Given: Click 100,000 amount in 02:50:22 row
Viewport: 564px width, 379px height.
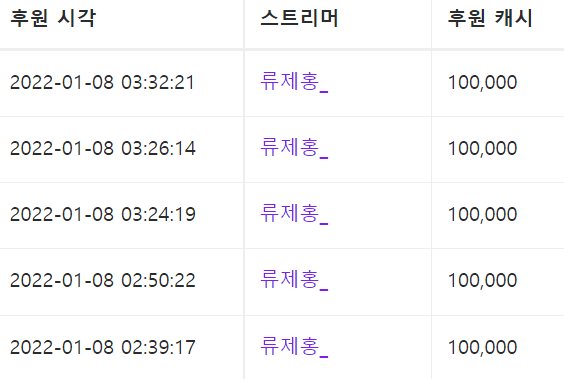Looking at the screenshot, I should pos(482,280).
